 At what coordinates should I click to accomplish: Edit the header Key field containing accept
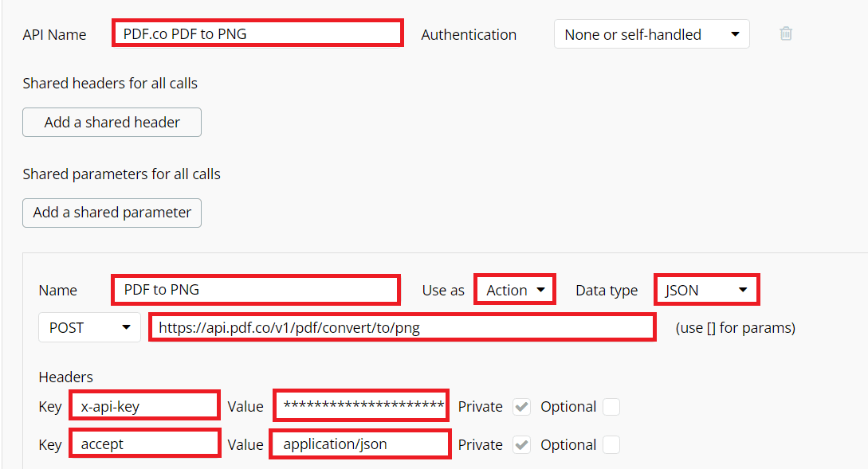pyautogui.click(x=144, y=444)
